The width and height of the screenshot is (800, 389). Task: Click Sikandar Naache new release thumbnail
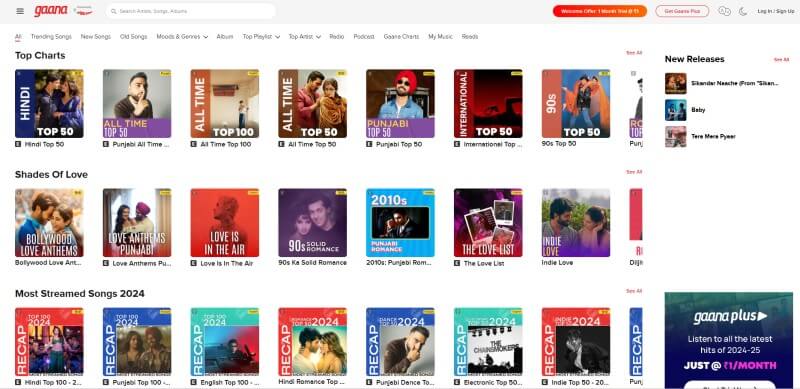[676, 83]
